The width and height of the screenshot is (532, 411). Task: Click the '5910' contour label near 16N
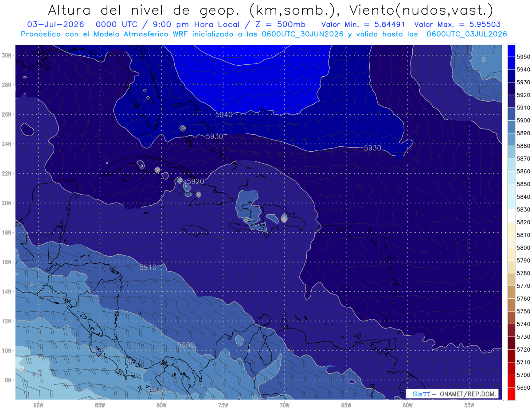pyautogui.click(x=148, y=267)
